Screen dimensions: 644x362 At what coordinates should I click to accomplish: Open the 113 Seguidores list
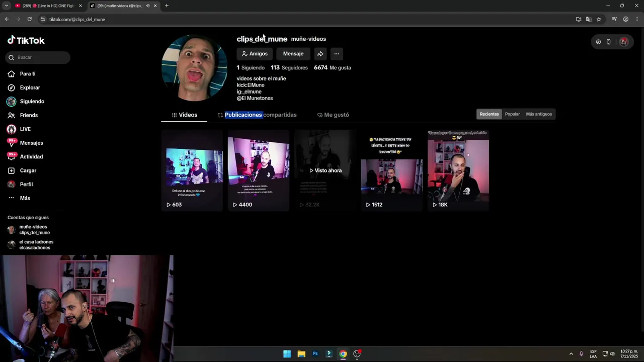(289, 67)
